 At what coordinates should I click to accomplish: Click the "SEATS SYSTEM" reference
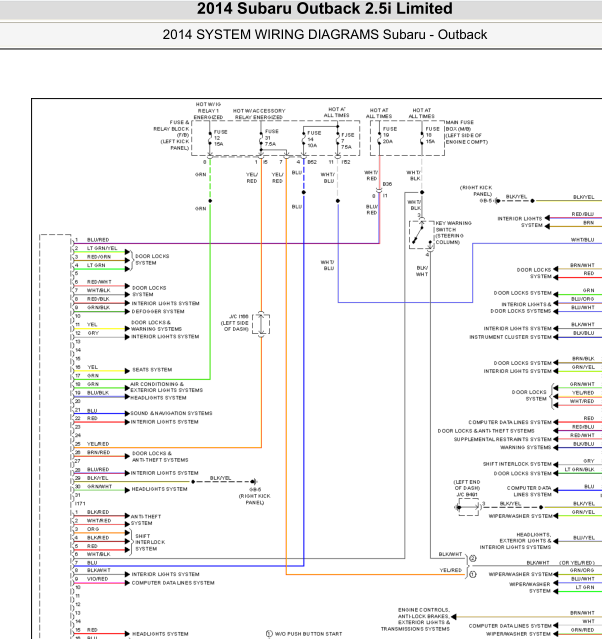[x=152, y=370]
